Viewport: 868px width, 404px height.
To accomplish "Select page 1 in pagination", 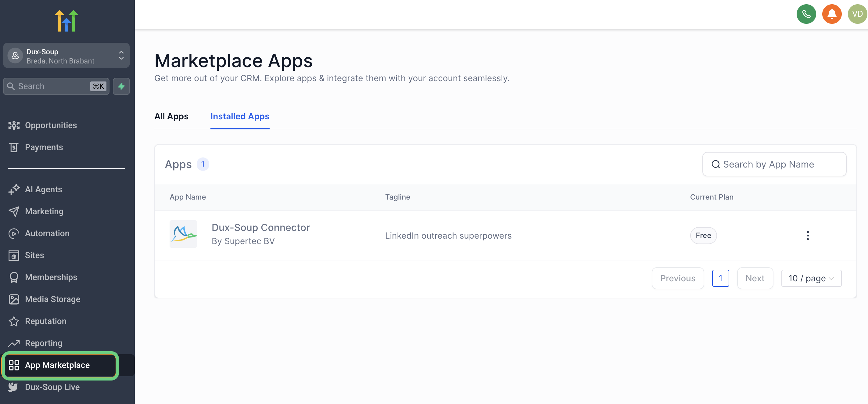I will pyautogui.click(x=720, y=278).
